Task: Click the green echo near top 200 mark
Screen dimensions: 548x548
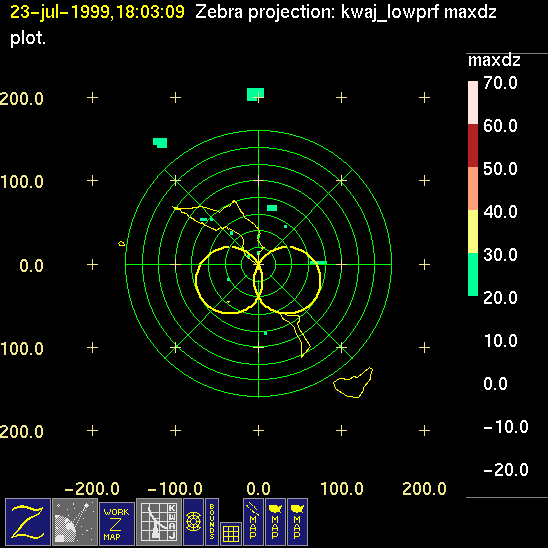Action: click(255, 94)
